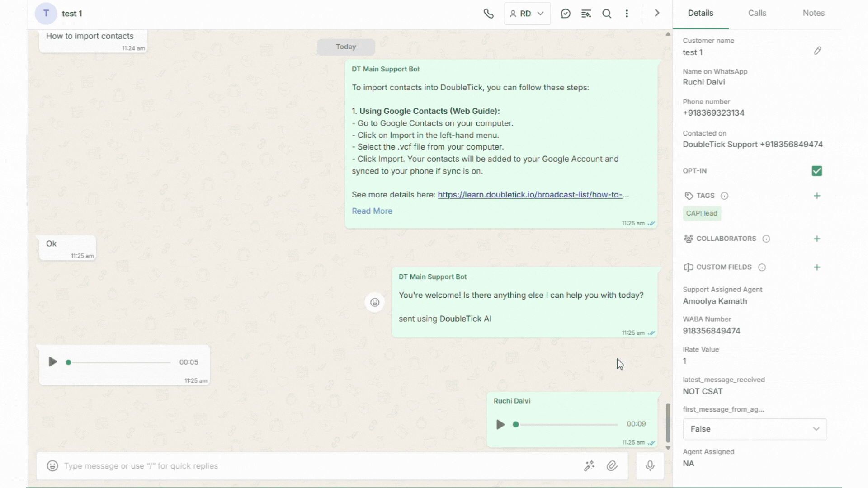Open the RD assignee dropdown
The height and width of the screenshot is (488, 868).
[527, 14]
